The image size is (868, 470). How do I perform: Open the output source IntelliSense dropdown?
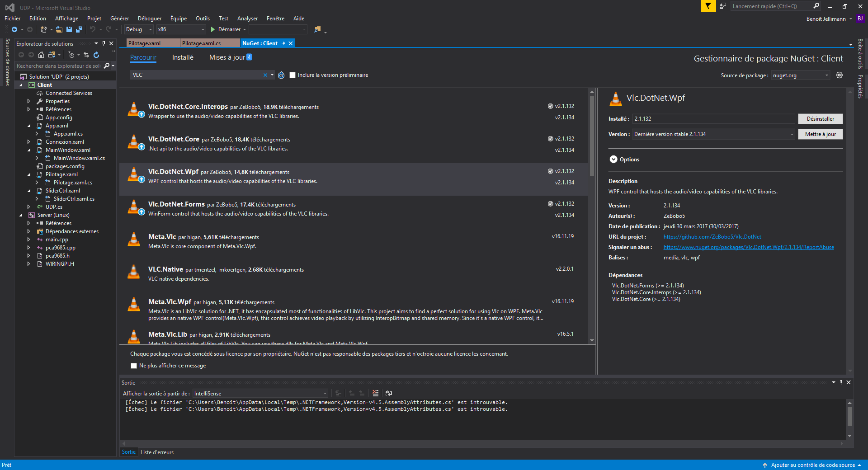tap(260, 394)
